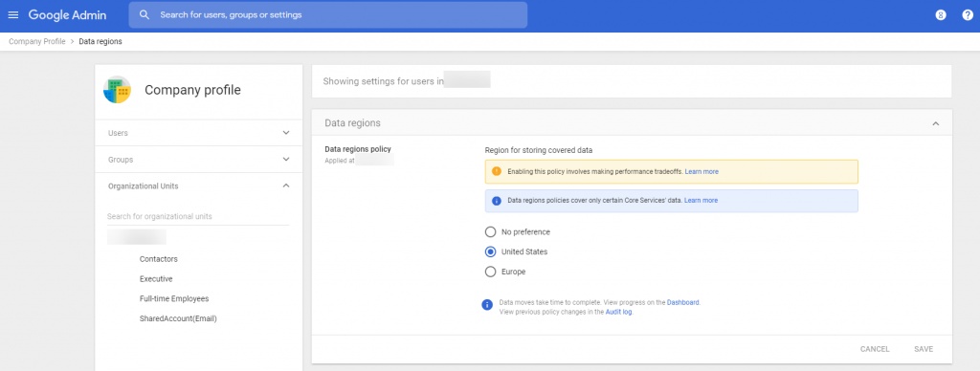Image resolution: width=980 pixels, height=371 pixels.
Task: Click 'Showing settings for users in' text
Action: pos(383,81)
